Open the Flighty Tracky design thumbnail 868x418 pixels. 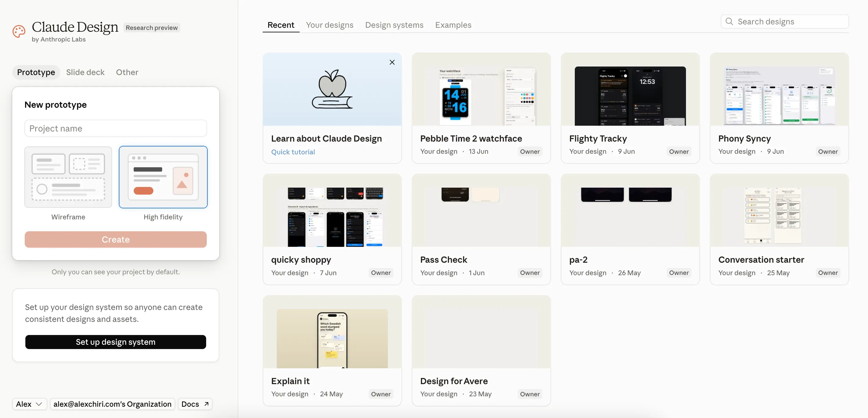click(630, 89)
